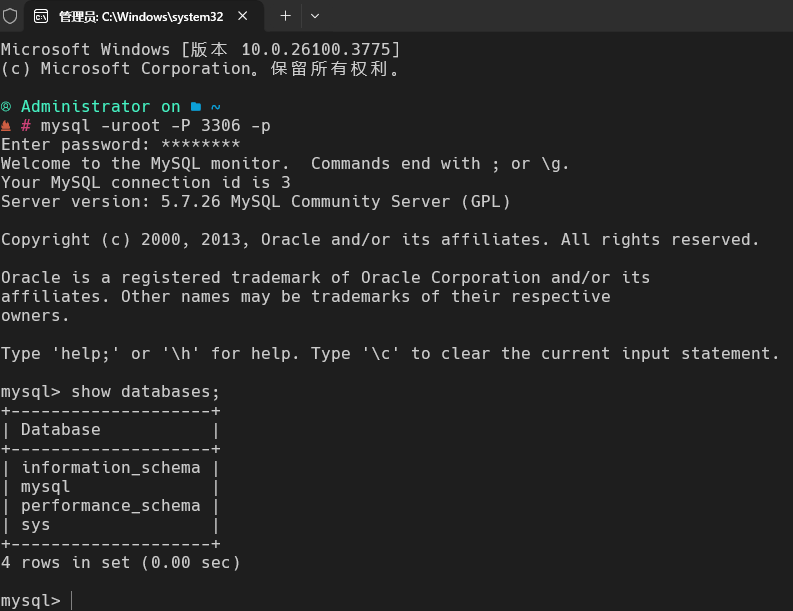Expand the new tab profile dropdown

tap(315, 16)
